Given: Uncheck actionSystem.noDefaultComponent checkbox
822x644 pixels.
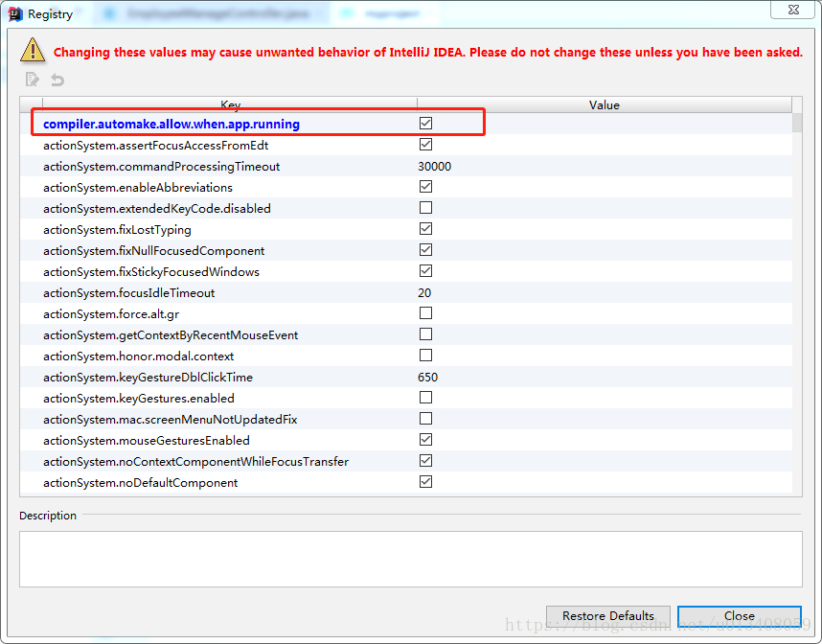Looking at the screenshot, I should [425, 482].
